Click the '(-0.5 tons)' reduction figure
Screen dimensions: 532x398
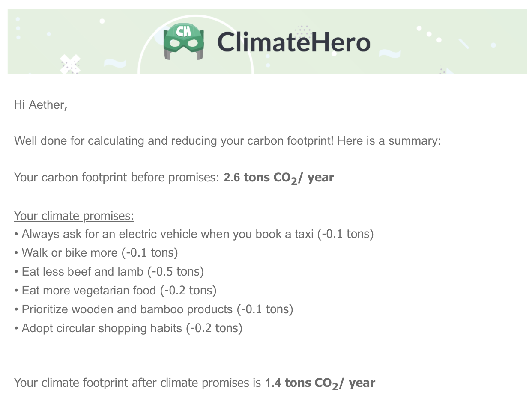click(176, 272)
